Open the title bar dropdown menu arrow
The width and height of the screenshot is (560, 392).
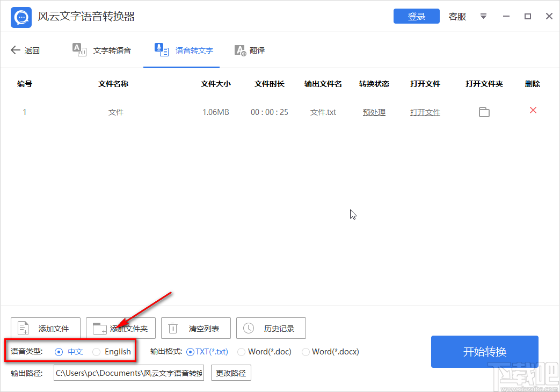(483, 17)
